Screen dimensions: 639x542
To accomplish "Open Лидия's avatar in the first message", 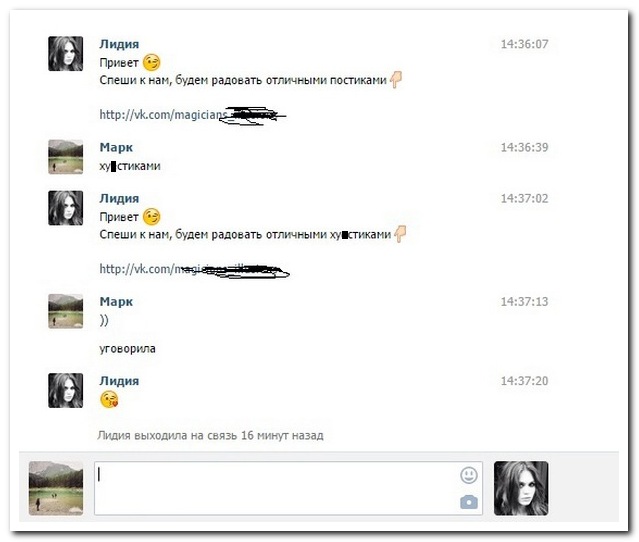I will (x=66, y=53).
